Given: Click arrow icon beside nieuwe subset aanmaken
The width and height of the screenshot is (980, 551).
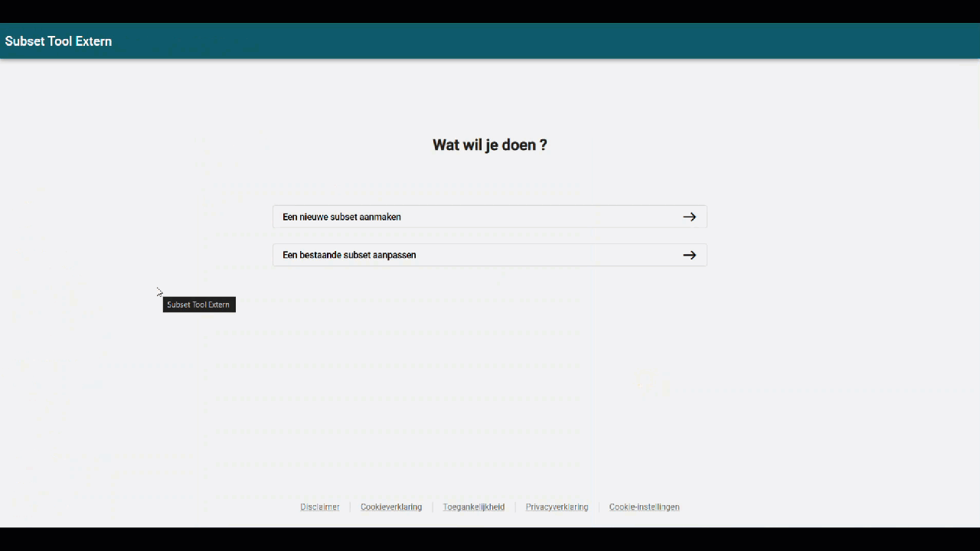Looking at the screenshot, I should (x=690, y=217).
